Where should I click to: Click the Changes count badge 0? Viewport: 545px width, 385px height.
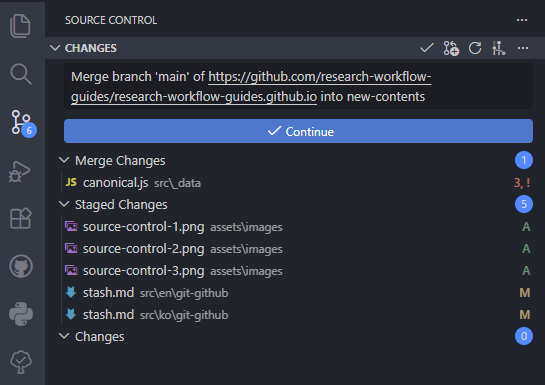tap(524, 336)
